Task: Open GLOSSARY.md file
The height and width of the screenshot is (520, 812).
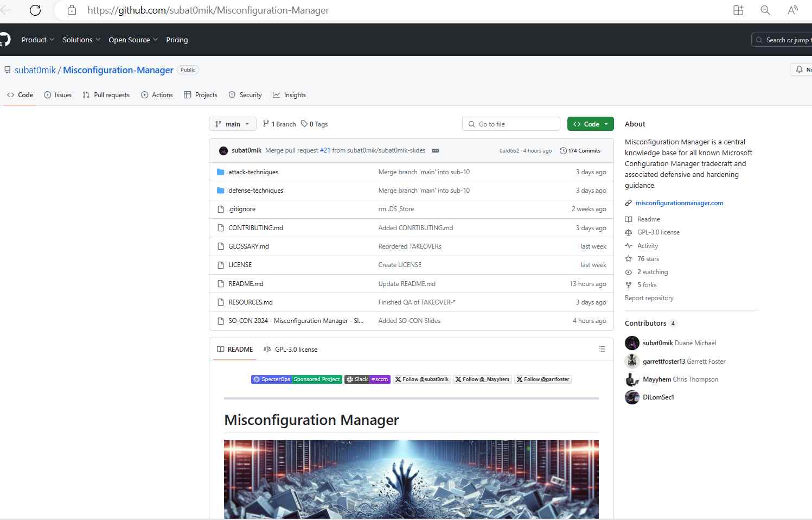Action: click(248, 246)
